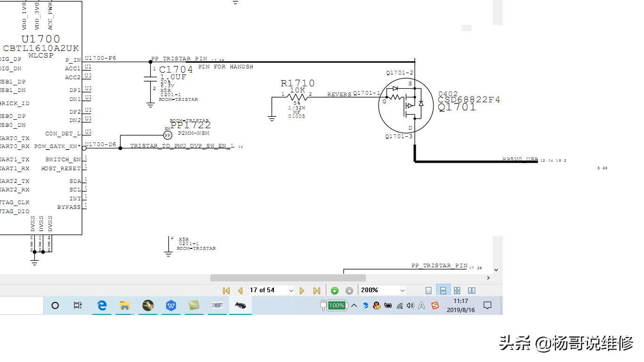Open the notification action center
This screenshot has height=362, width=644.
coord(487,305)
